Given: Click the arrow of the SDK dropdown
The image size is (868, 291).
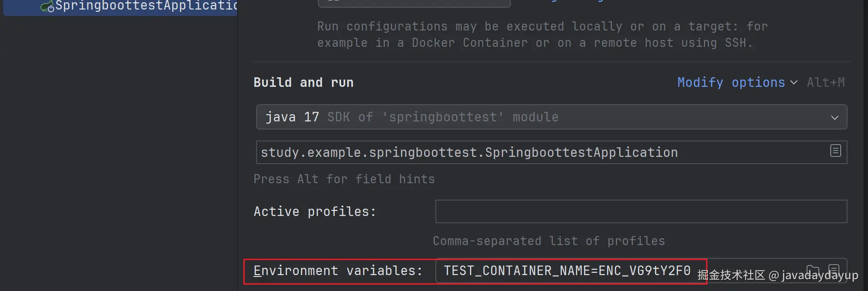Looking at the screenshot, I should [x=835, y=117].
